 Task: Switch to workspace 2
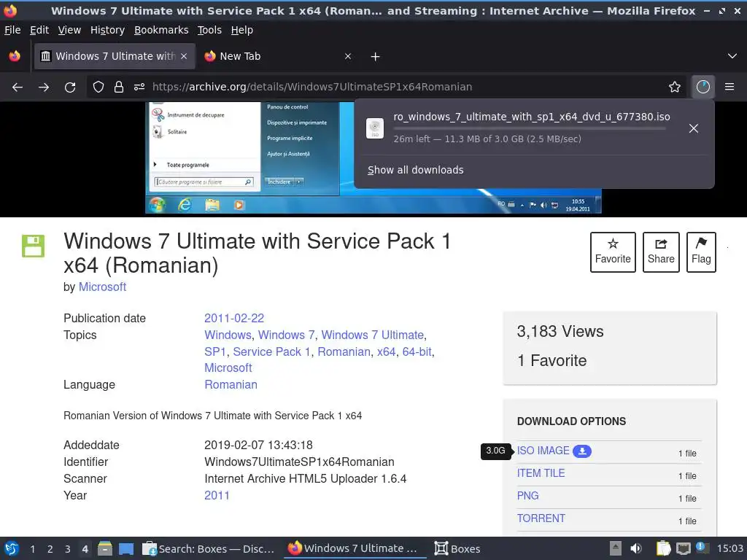50,549
